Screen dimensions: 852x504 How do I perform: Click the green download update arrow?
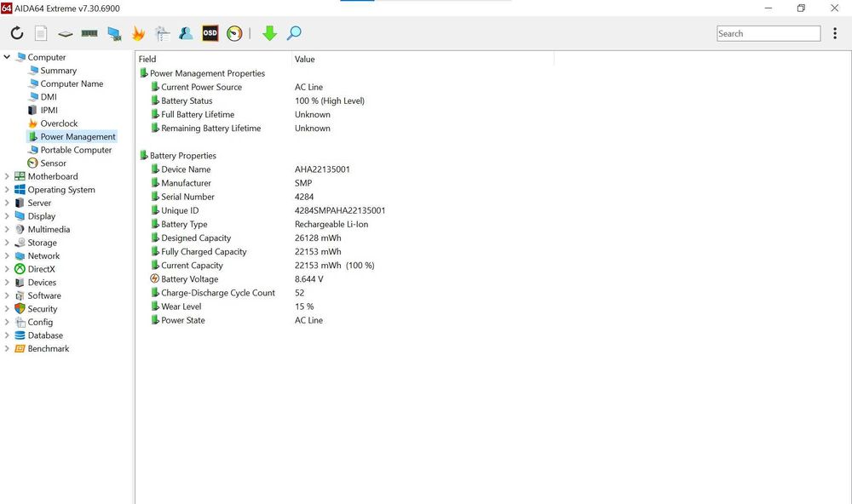(x=269, y=34)
